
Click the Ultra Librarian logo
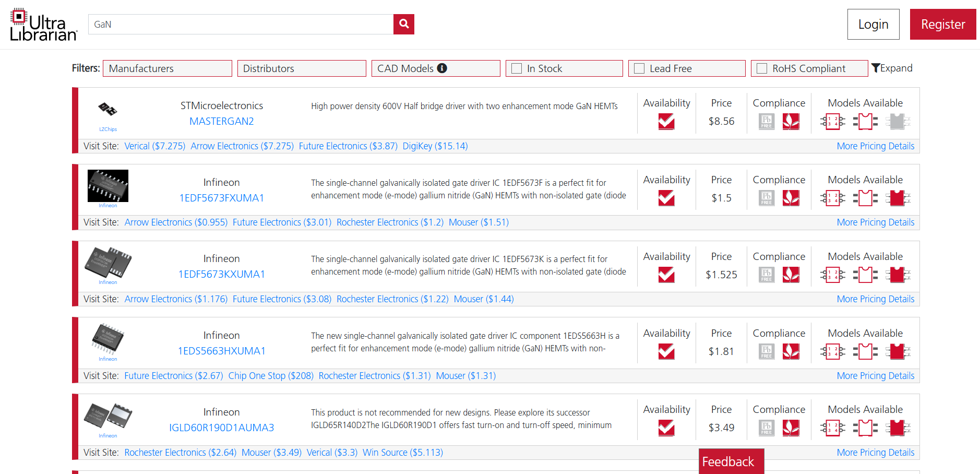tap(44, 25)
